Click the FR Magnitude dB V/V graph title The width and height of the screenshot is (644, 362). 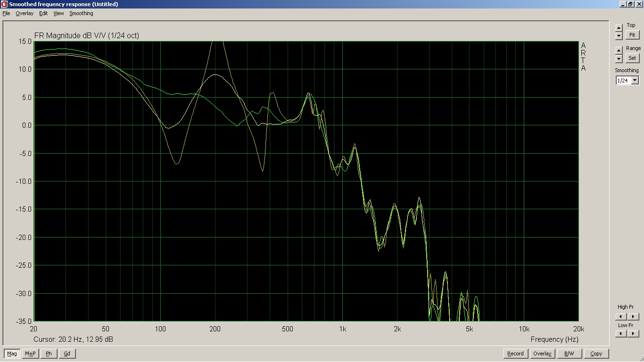[x=87, y=35]
